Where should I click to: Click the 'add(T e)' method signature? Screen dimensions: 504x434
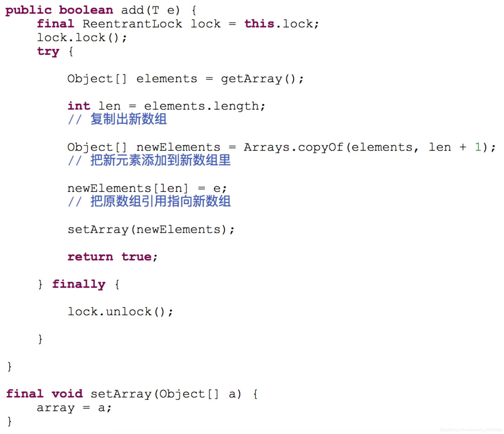click(x=150, y=10)
